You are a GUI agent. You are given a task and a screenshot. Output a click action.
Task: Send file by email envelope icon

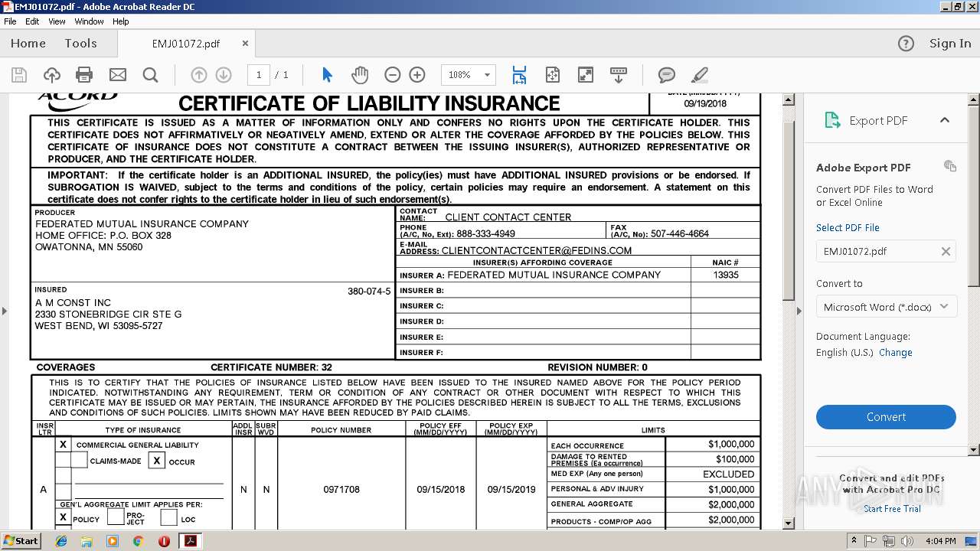tap(117, 74)
